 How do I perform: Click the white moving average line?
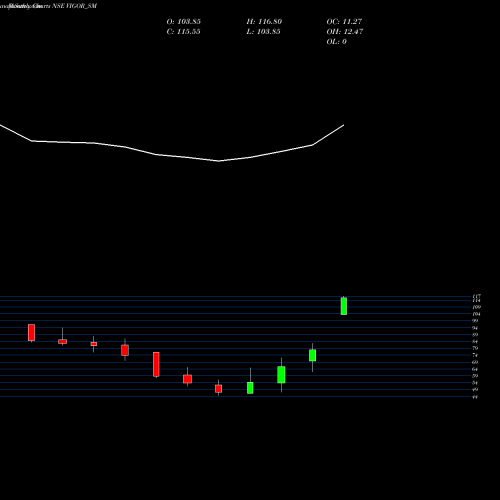click(172, 156)
